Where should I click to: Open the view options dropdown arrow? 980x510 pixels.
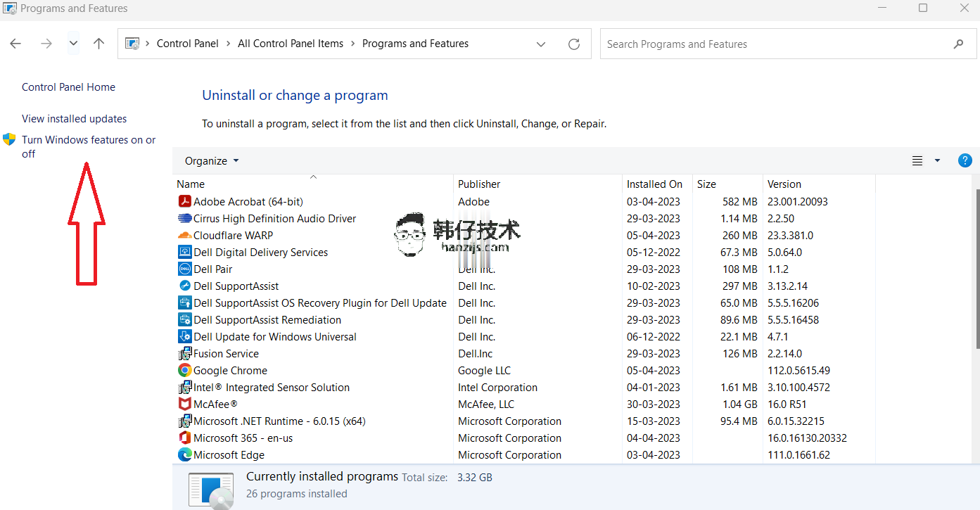click(937, 161)
